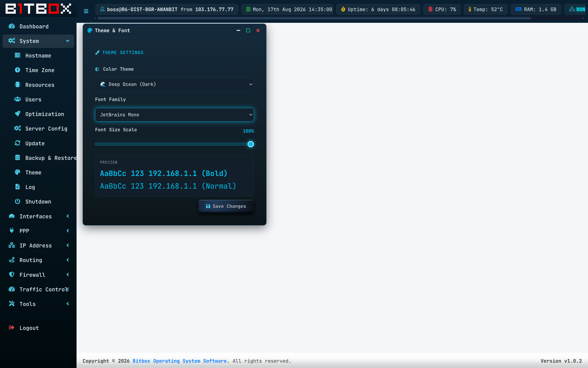Expand the IP Address menu section

click(38, 245)
